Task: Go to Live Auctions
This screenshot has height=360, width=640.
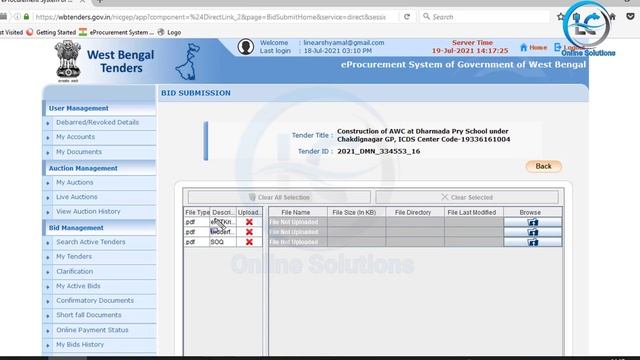Action: tap(77, 197)
